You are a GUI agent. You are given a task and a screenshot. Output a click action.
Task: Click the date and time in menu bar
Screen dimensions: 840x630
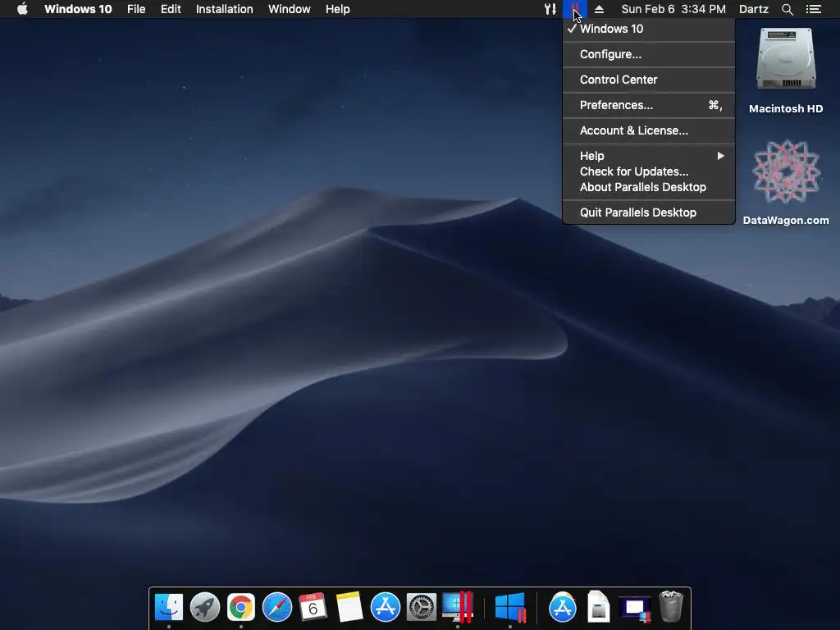tap(673, 9)
